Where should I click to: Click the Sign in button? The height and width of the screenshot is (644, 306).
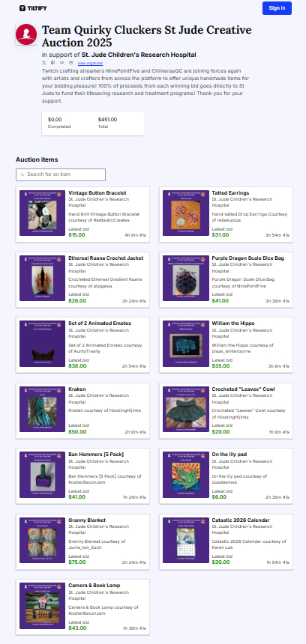click(x=277, y=8)
